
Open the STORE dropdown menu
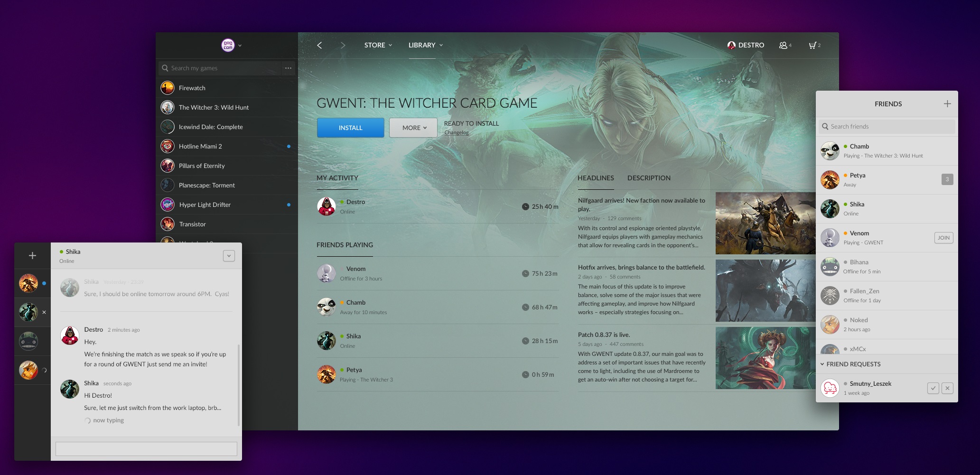378,45
